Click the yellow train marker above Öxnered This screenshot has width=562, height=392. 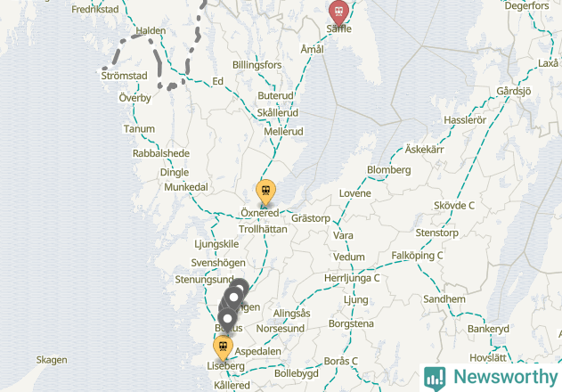coord(265,192)
